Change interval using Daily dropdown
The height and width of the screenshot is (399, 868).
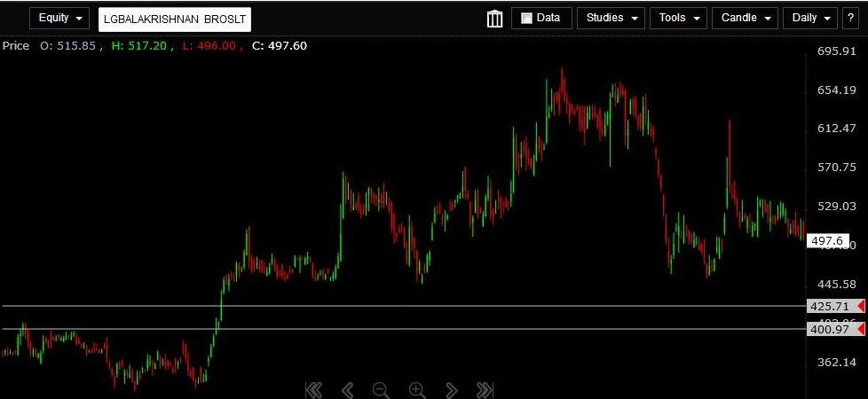810,18
